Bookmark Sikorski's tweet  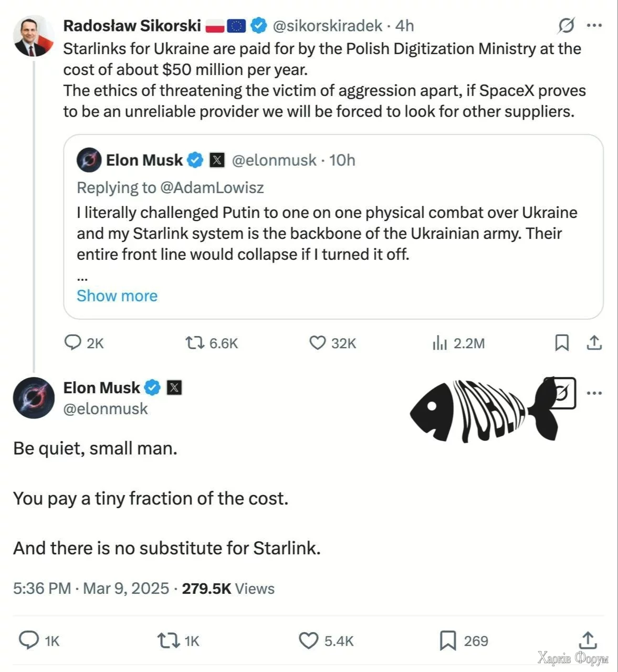pos(562,343)
